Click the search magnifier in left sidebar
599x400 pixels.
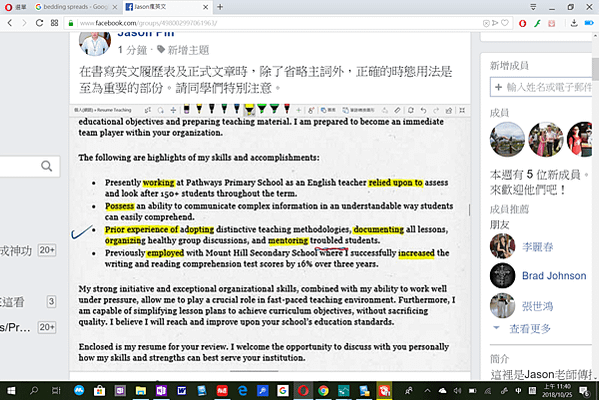click(x=47, y=166)
